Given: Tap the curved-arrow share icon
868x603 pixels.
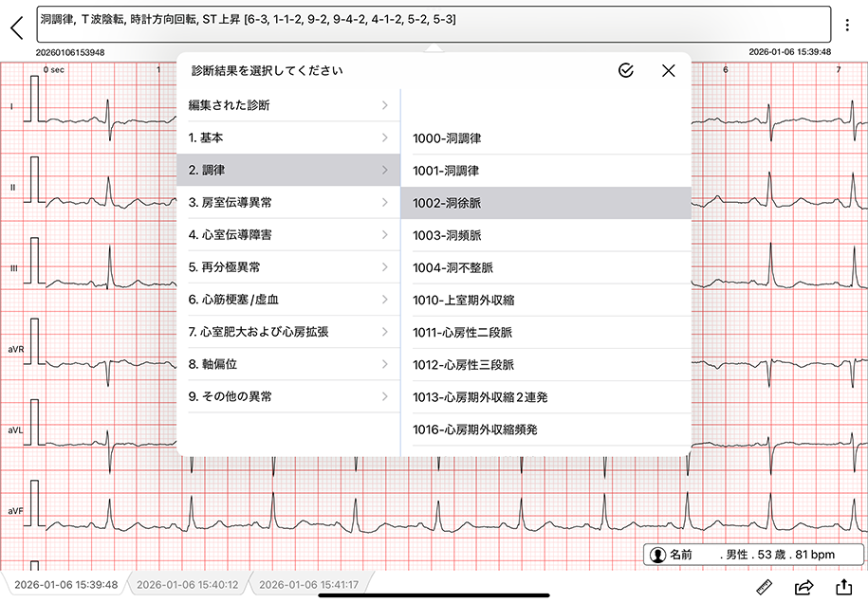Looking at the screenshot, I should [804, 588].
